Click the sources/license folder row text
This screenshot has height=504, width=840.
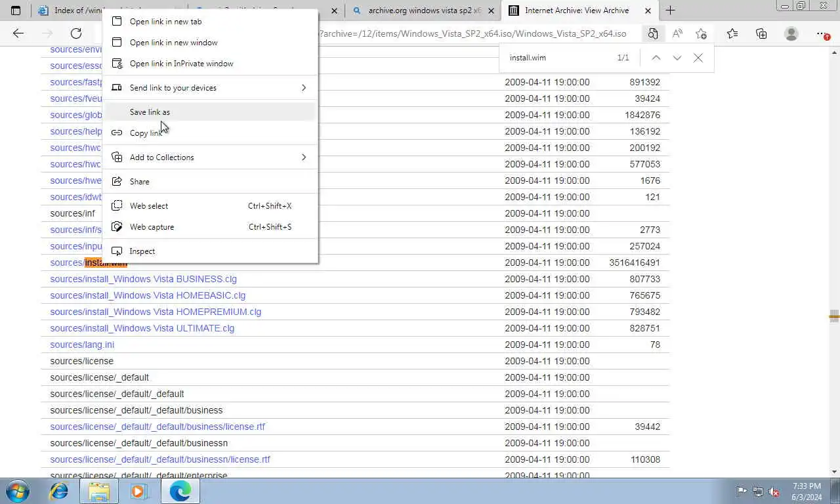(x=82, y=361)
